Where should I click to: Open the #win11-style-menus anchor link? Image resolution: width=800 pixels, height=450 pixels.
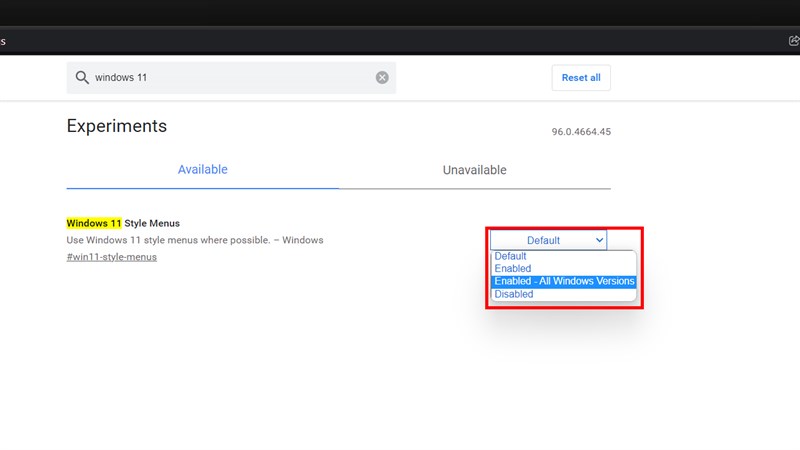coord(112,257)
